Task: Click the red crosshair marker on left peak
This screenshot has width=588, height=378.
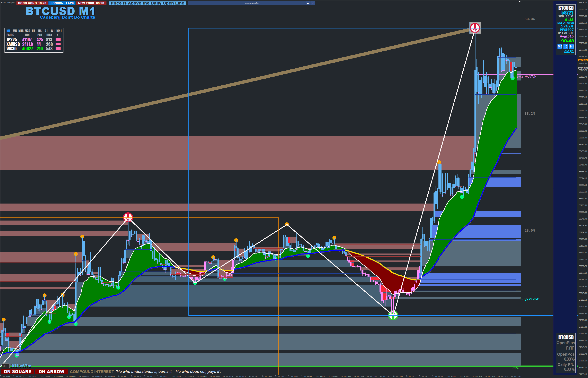Action: click(x=128, y=217)
